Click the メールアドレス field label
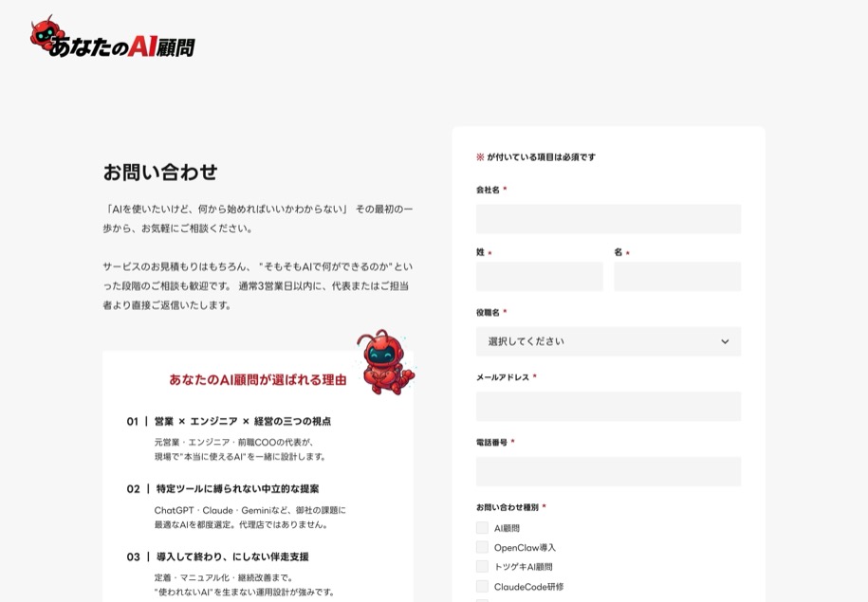The height and width of the screenshot is (602, 868). pos(503,377)
